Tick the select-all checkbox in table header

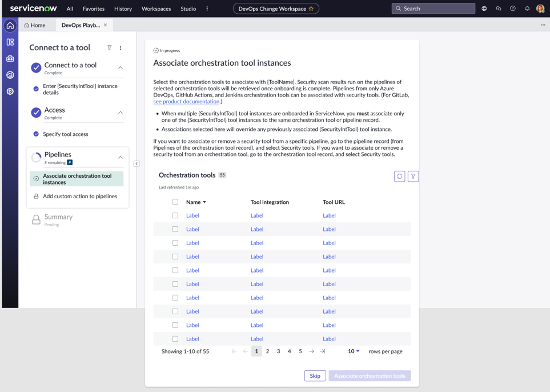(x=175, y=202)
